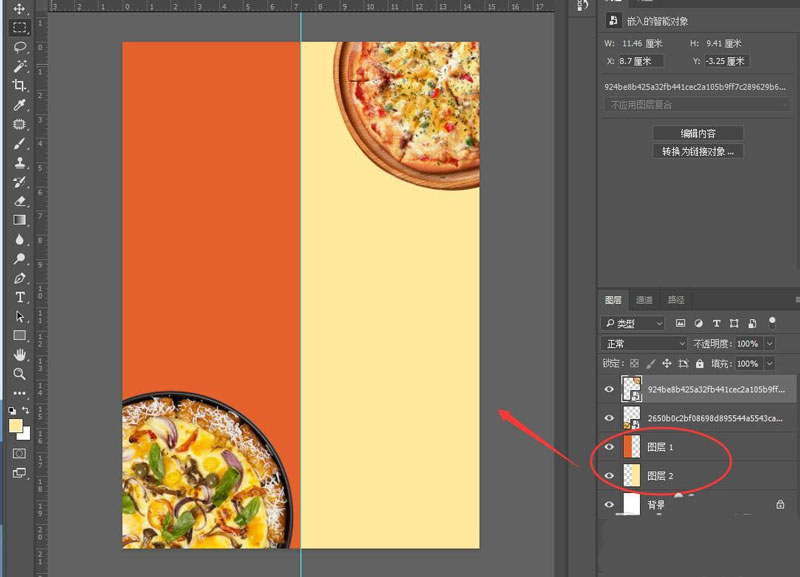Click default foreground/background colors icon
This screenshot has width=800, height=577.
(x=12, y=410)
